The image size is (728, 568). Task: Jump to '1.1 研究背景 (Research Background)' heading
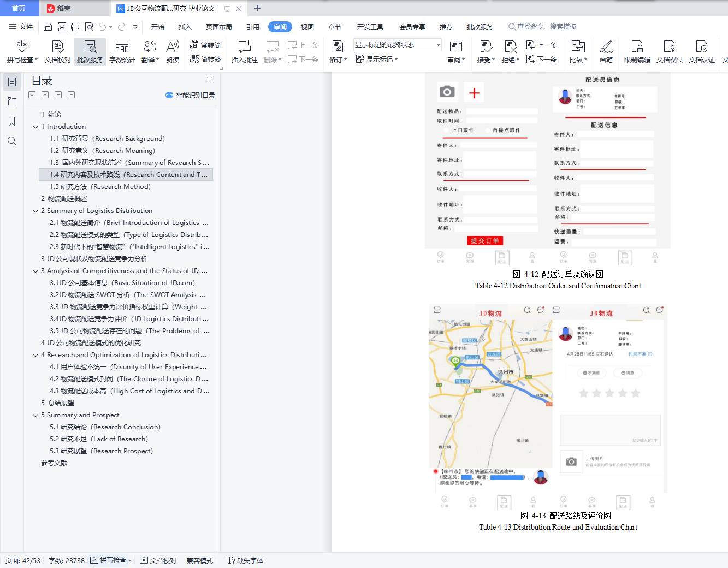pyautogui.click(x=107, y=139)
